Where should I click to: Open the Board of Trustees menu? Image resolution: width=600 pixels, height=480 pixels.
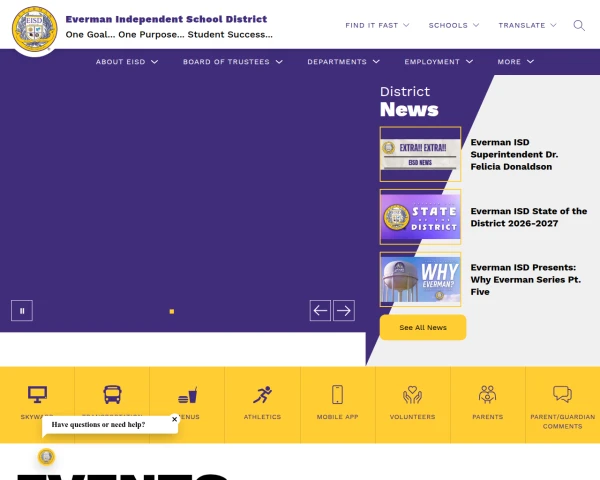point(232,62)
